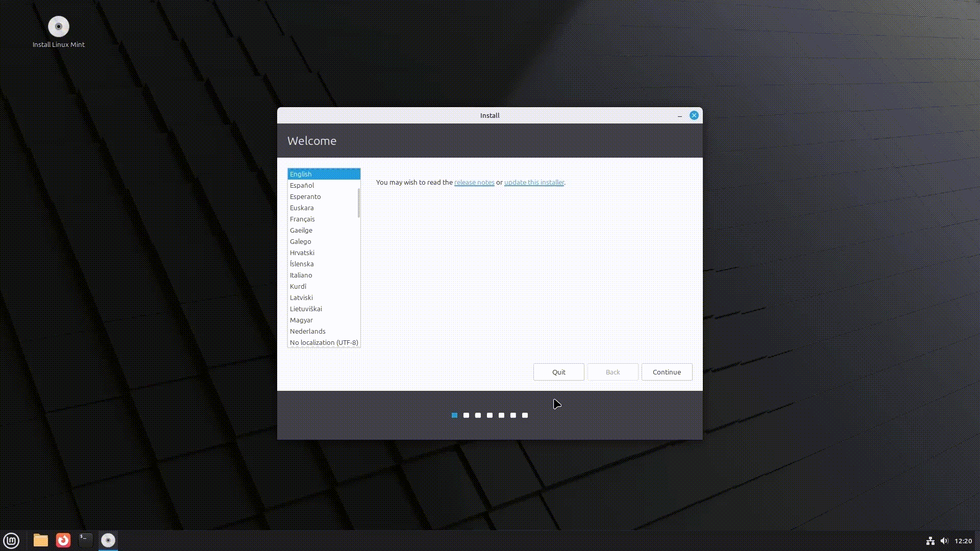Select Français as the language
Screen dimensions: 980x551
(302, 219)
